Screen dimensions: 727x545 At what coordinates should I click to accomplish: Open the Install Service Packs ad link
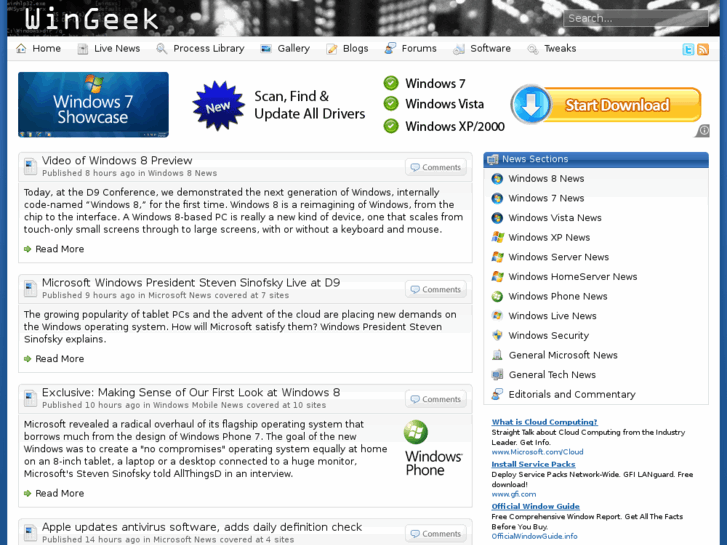pos(533,464)
